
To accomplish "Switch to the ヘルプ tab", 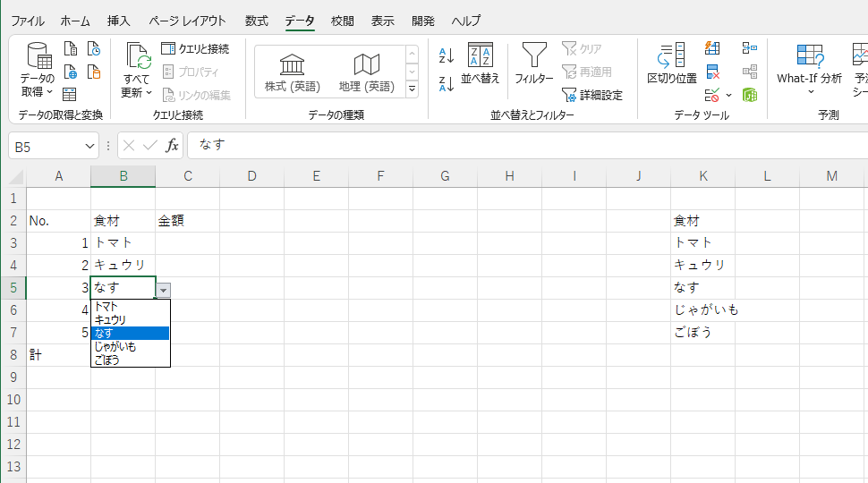I will point(465,21).
